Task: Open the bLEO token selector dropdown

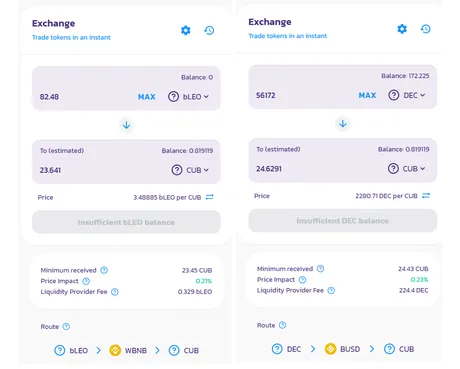Action: click(x=188, y=97)
